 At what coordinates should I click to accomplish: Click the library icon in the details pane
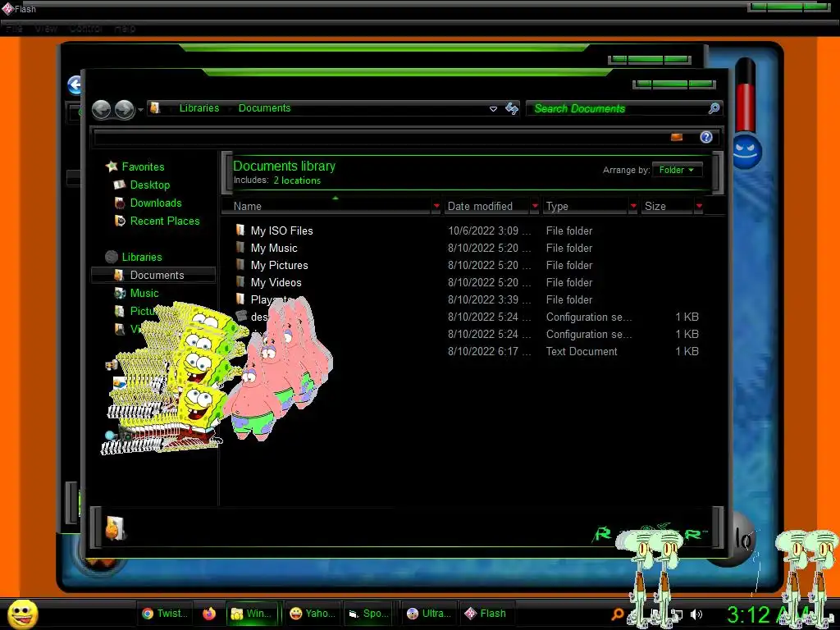[x=115, y=527]
